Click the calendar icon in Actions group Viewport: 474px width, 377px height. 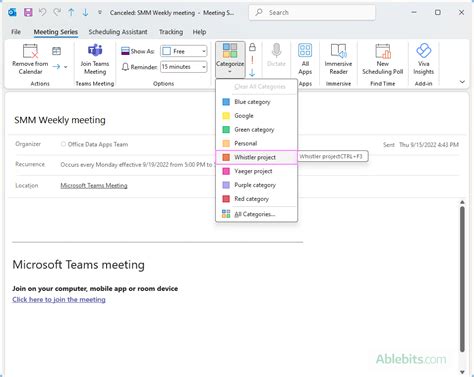57,51
